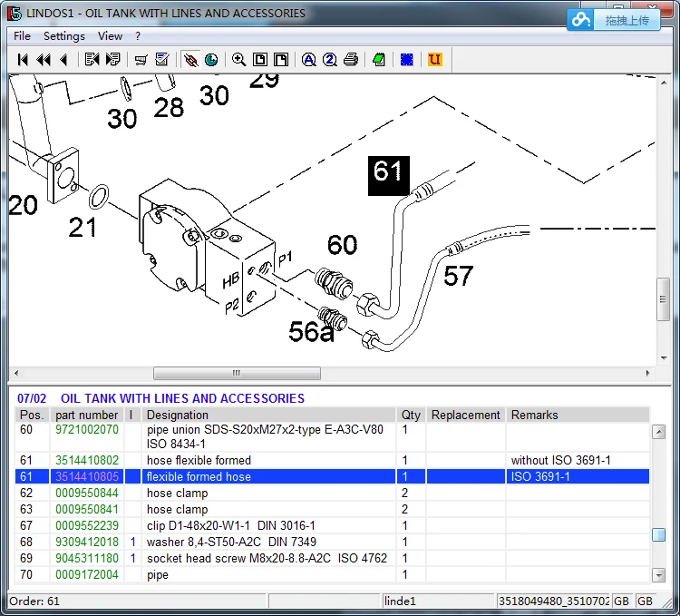Viewport: 680px width, 616px height.
Task: Click the 拖拽上传 upload button
Action: coord(627,20)
